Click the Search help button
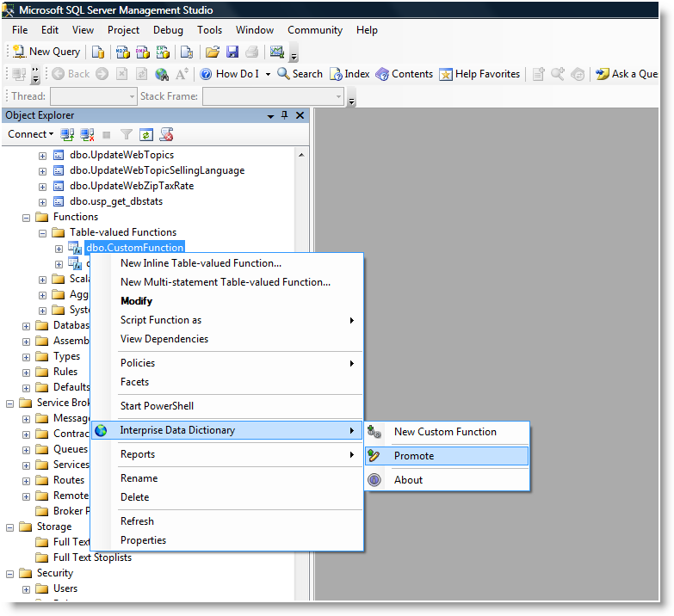The image size is (674, 616). pyautogui.click(x=300, y=74)
